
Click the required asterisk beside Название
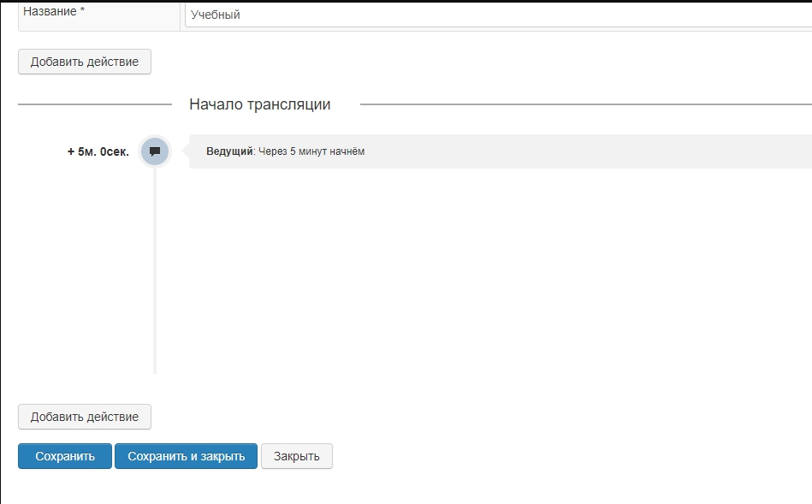(82, 11)
